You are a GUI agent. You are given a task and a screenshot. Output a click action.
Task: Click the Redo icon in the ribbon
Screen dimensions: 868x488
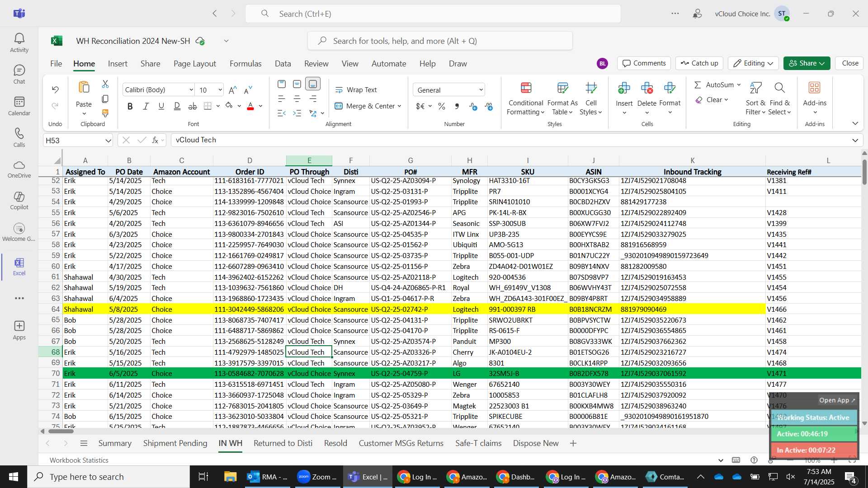tap(55, 106)
